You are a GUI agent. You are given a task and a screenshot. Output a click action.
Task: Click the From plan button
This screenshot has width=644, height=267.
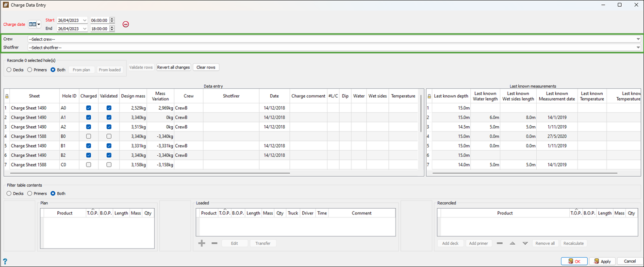[x=82, y=70]
